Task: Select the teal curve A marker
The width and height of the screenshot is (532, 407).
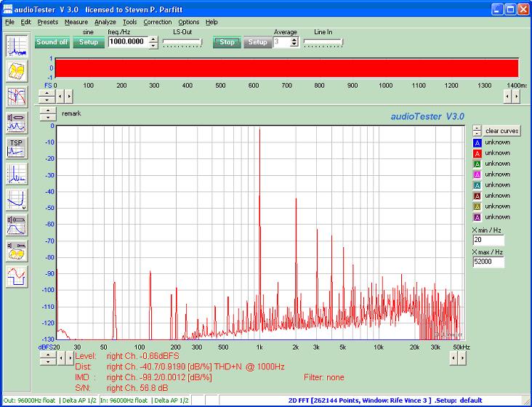Action: [477, 185]
